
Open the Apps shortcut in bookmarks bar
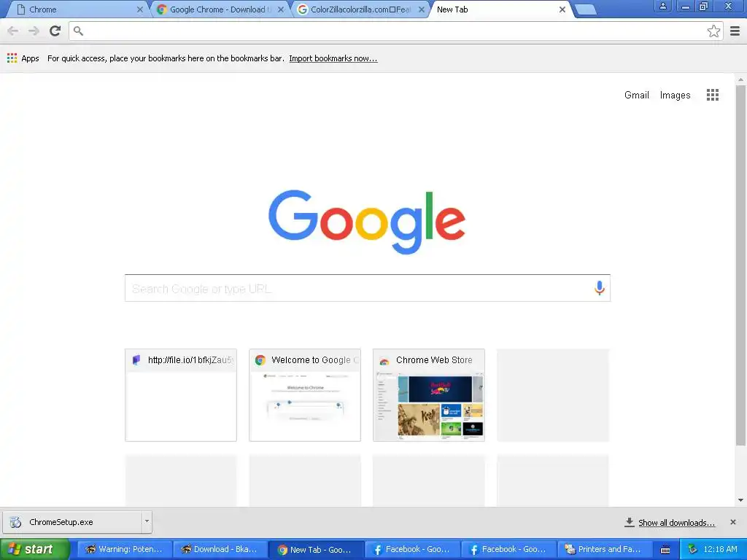(23, 58)
